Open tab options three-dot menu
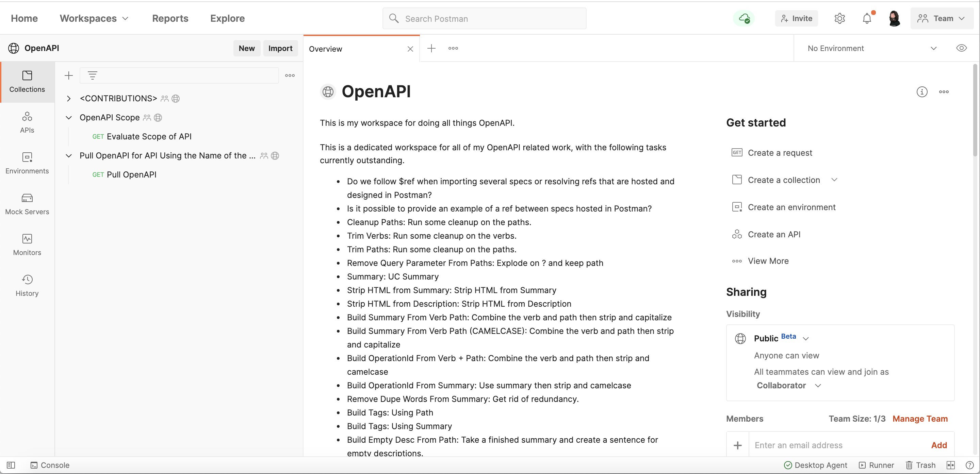Screen dimensions: 980x474 point(453,48)
